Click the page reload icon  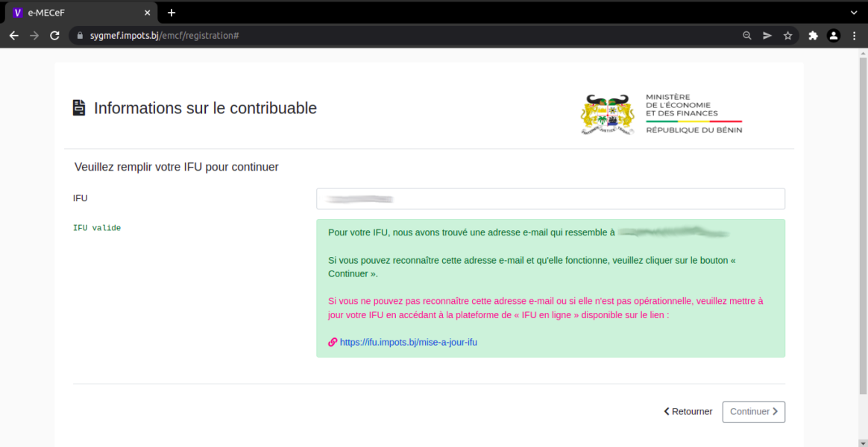point(54,35)
